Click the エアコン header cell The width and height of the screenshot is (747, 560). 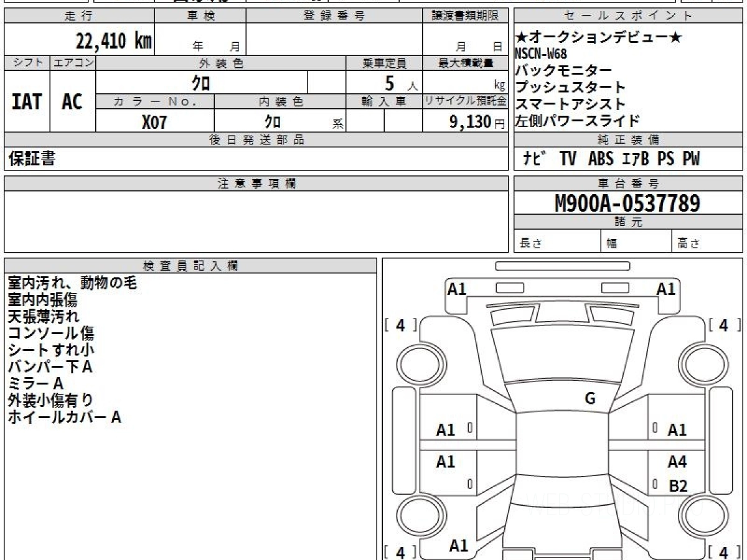73,63
